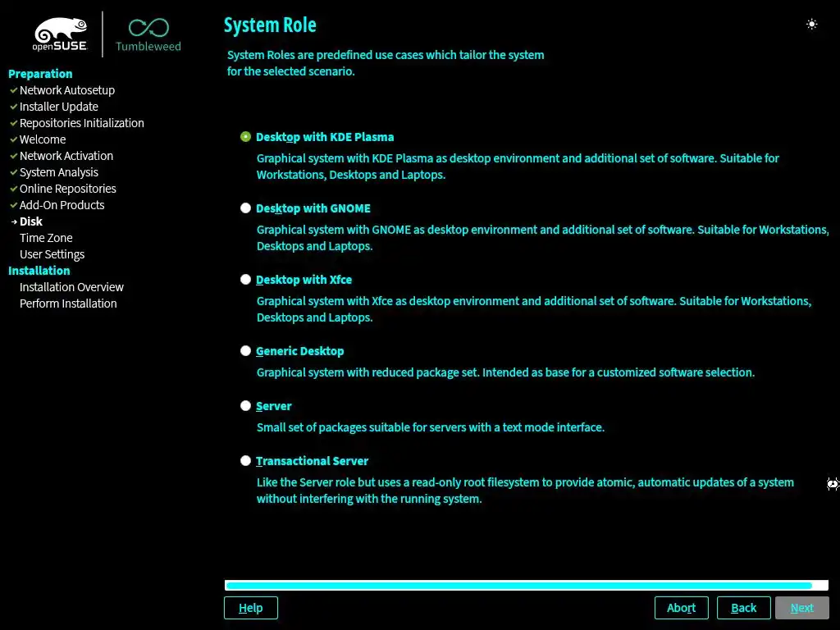Click the Installer Update step
The width and height of the screenshot is (840, 630).
point(59,107)
